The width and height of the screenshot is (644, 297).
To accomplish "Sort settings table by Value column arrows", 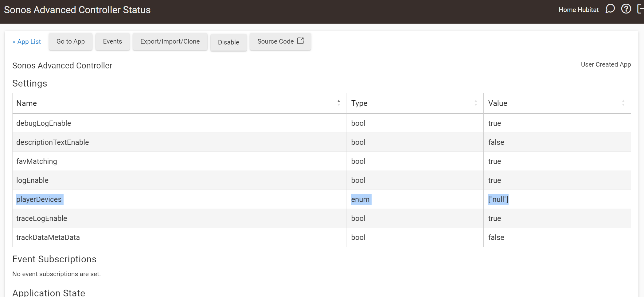I will point(623,103).
